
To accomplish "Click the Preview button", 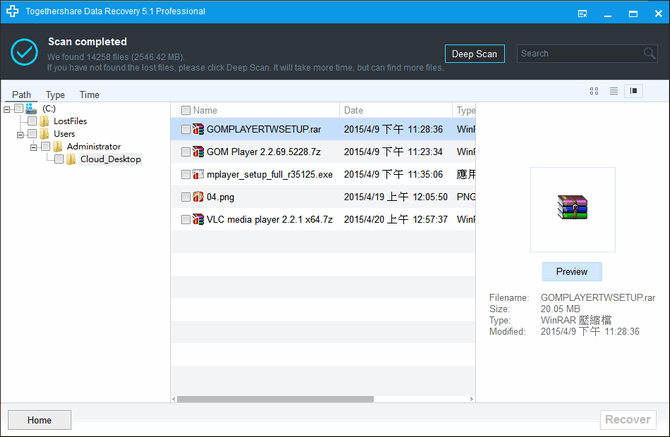I will pyautogui.click(x=572, y=272).
